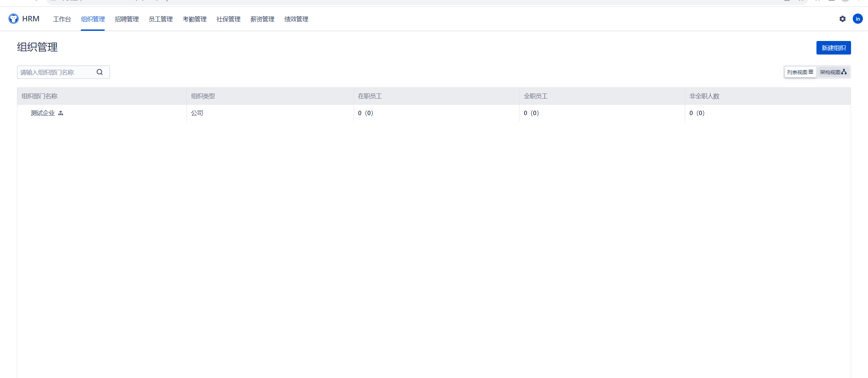The width and height of the screenshot is (868, 378).
Task: Go to 员工管理 section
Action: point(161,19)
